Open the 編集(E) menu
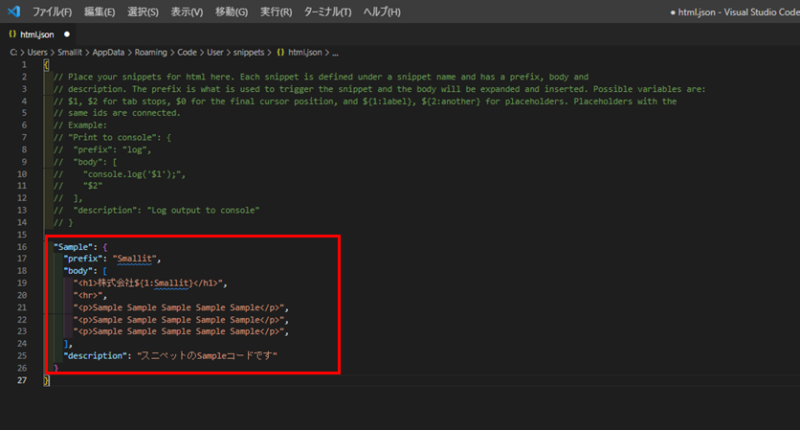This screenshot has height=430, width=800. click(100, 12)
